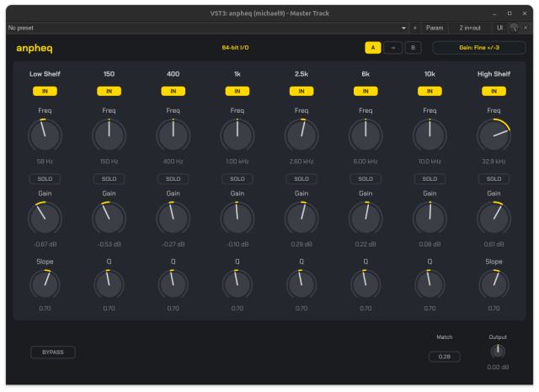Screen dimensions: 539x392
Task: Click the 2.5k band Freq knob
Action: tap(302, 135)
